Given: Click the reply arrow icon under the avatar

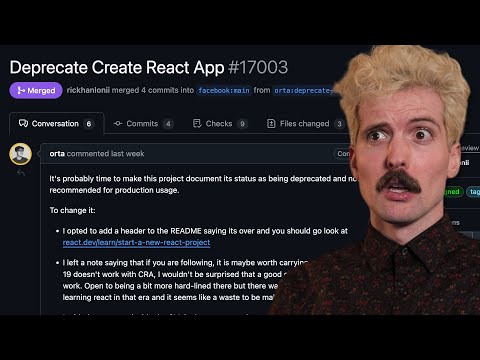Looking at the screenshot, I should 21,173.
